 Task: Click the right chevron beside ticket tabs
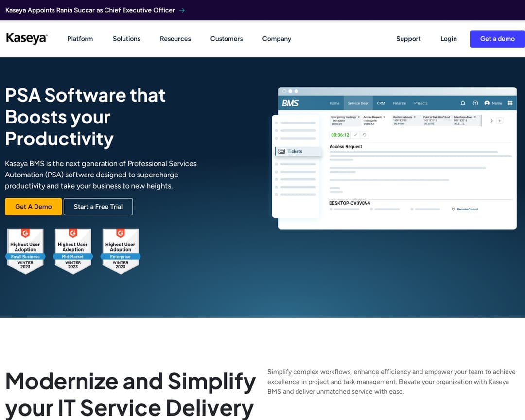(492, 121)
